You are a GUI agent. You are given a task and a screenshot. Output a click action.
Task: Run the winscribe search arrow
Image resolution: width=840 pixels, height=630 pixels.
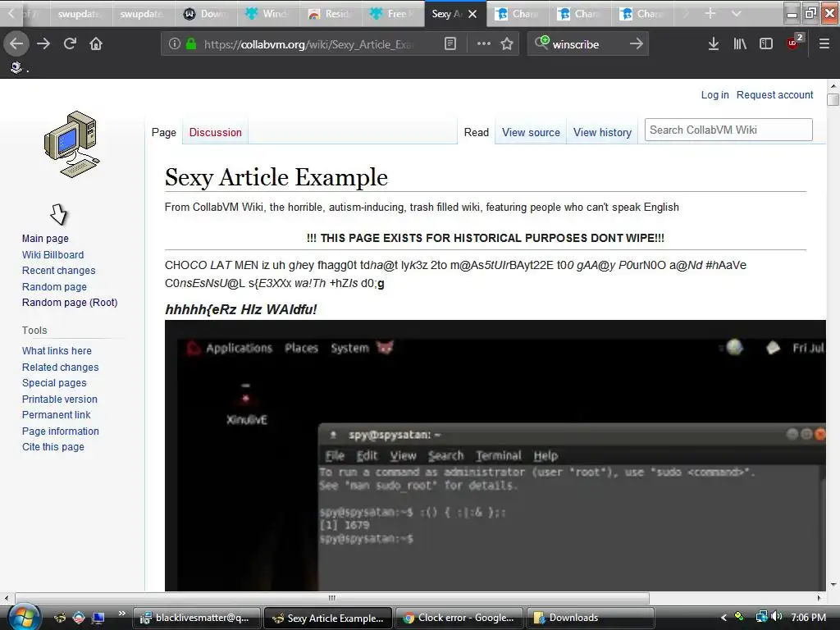click(636, 44)
